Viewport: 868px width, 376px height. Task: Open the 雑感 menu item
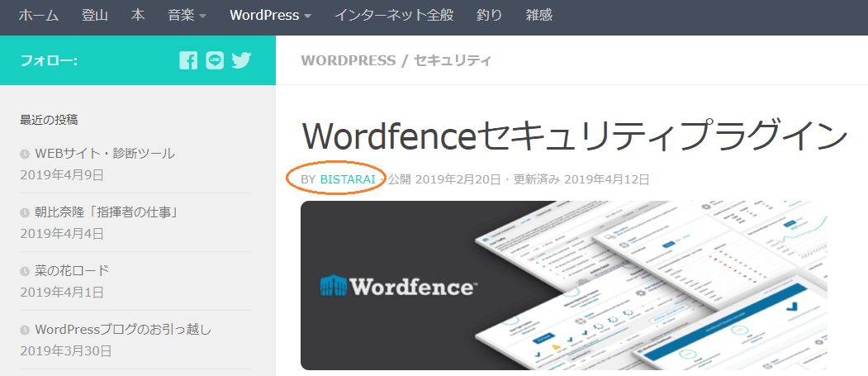(x=538, y=16)
